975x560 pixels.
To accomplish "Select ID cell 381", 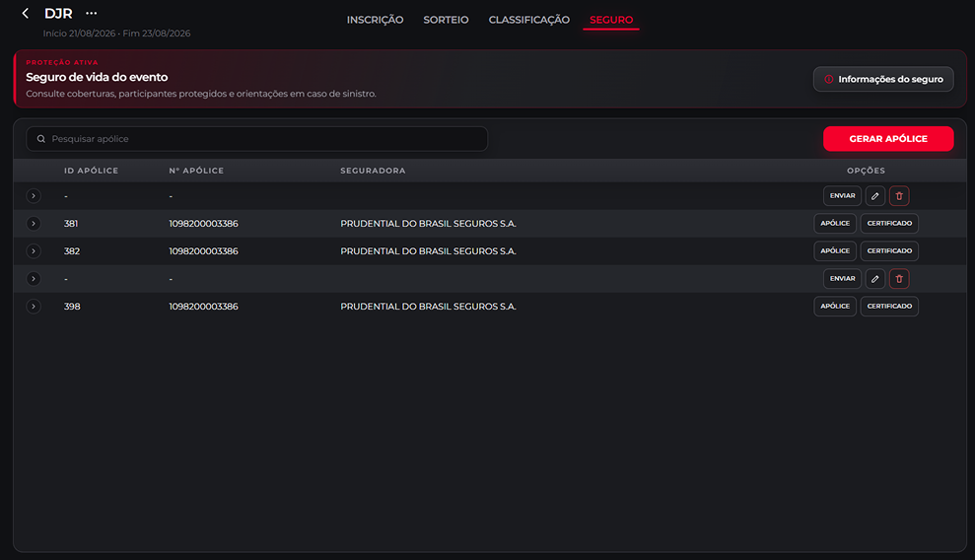I will point(71,223).
